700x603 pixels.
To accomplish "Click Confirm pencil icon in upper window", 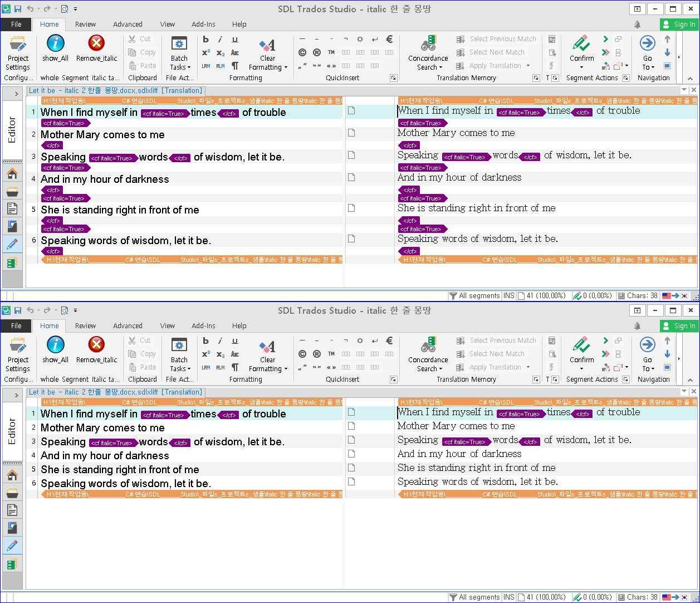I will click(x=581, y=43).
